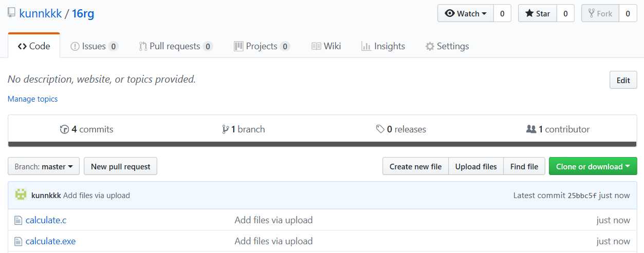The height and width of the screenshot is (253, 644).
Task: Click the Manage topics link
Action: pyautogui.click(x=33, y=99)
